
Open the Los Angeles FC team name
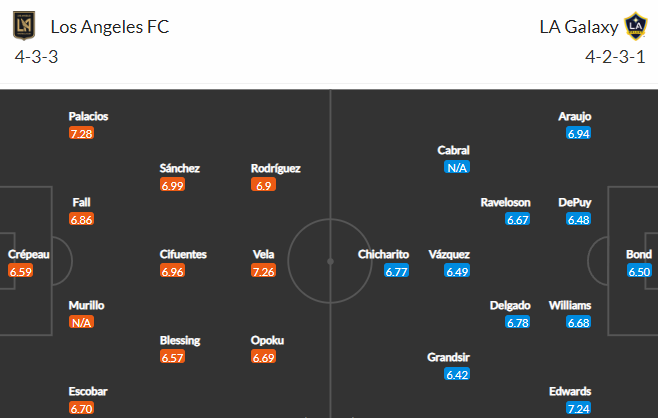(x=110, y=27)
